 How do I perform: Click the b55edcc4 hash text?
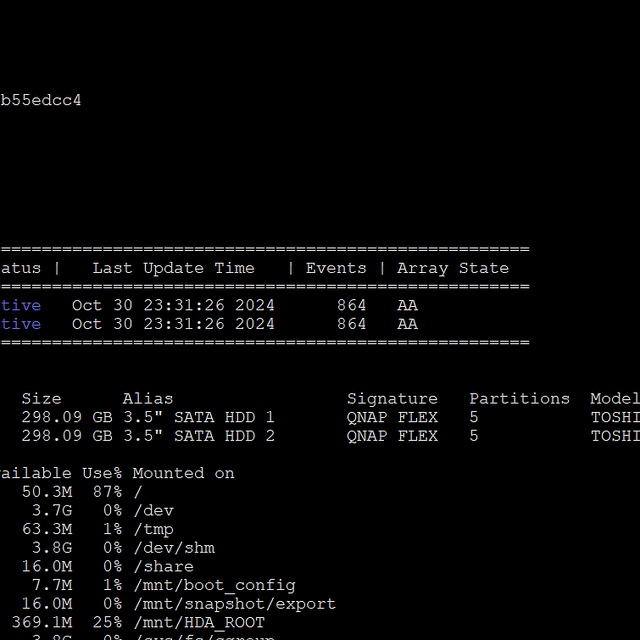coord(41,100)
